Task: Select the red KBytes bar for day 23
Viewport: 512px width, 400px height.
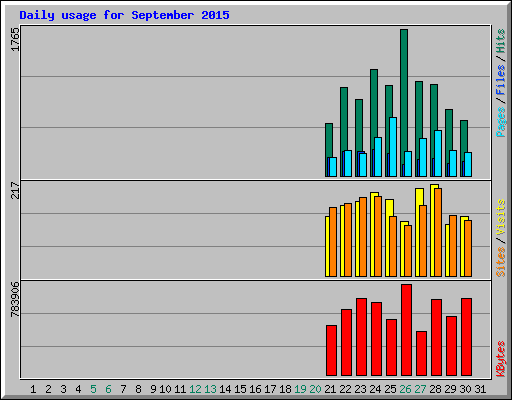Action: click(361, 337)
